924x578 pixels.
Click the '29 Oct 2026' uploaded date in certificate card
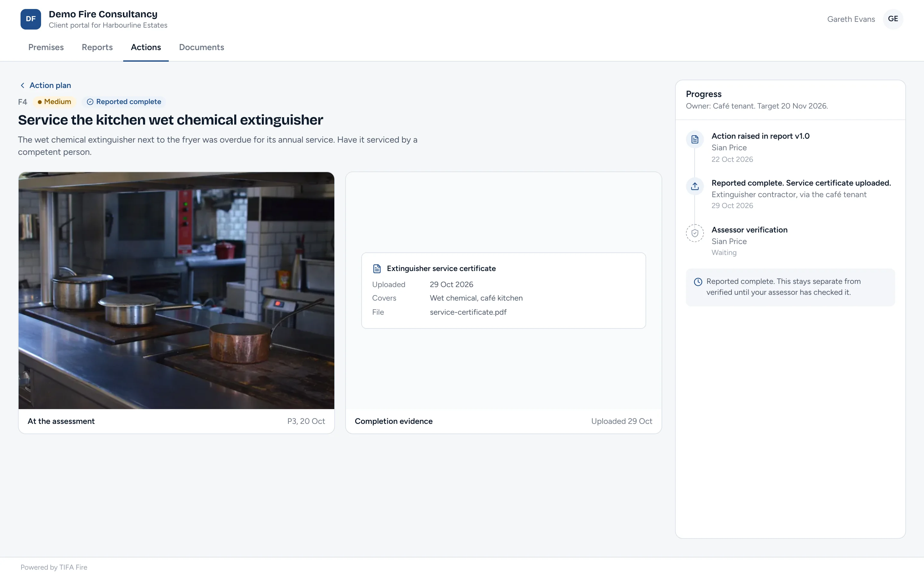tap(451, 285)
